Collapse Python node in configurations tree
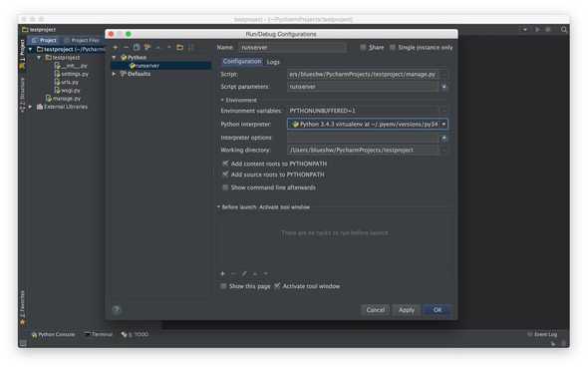Image resolution: width=588 pixels, height=370 pixels. 114,58
